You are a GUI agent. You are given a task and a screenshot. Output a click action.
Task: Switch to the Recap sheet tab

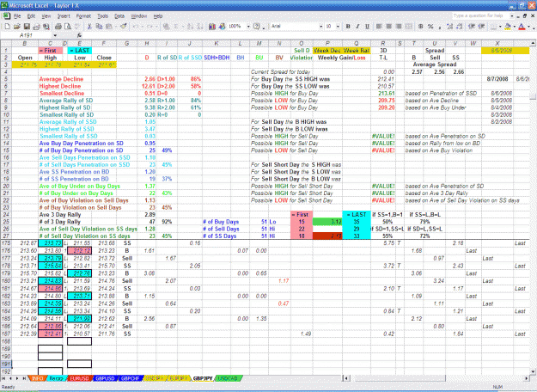(x=56, y=378)
